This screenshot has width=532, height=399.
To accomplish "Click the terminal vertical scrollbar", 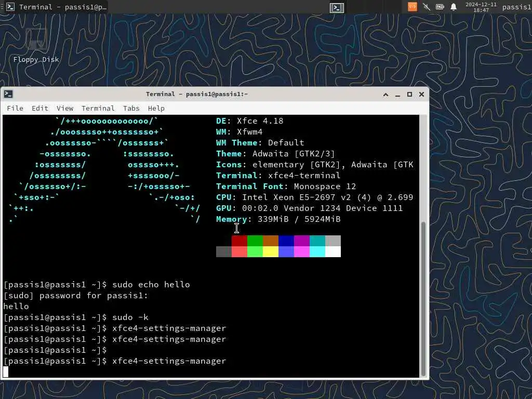I will [423, 299].
